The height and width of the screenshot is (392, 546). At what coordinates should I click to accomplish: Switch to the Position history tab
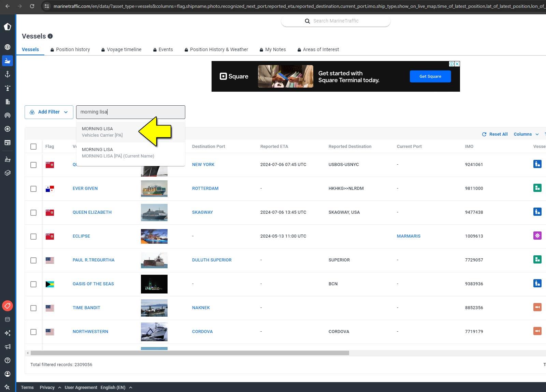click(70, 49)
